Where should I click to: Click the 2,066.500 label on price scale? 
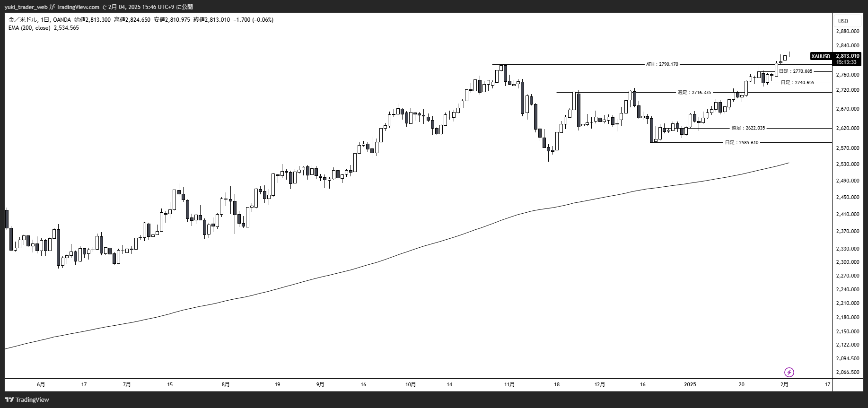click(x=847, y=372)
